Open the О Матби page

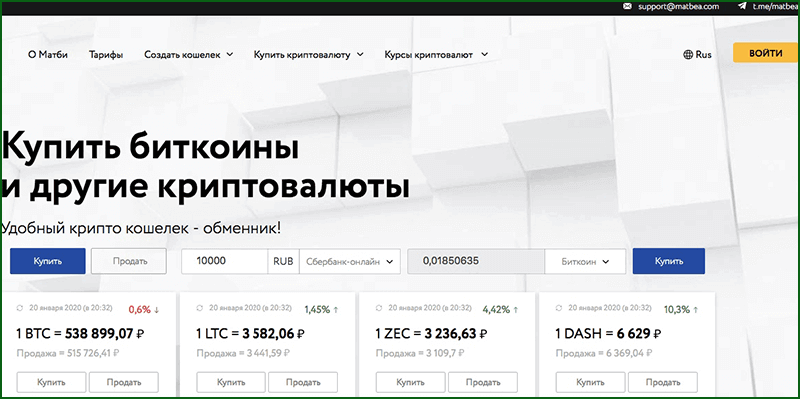click(x=48, y=55)
